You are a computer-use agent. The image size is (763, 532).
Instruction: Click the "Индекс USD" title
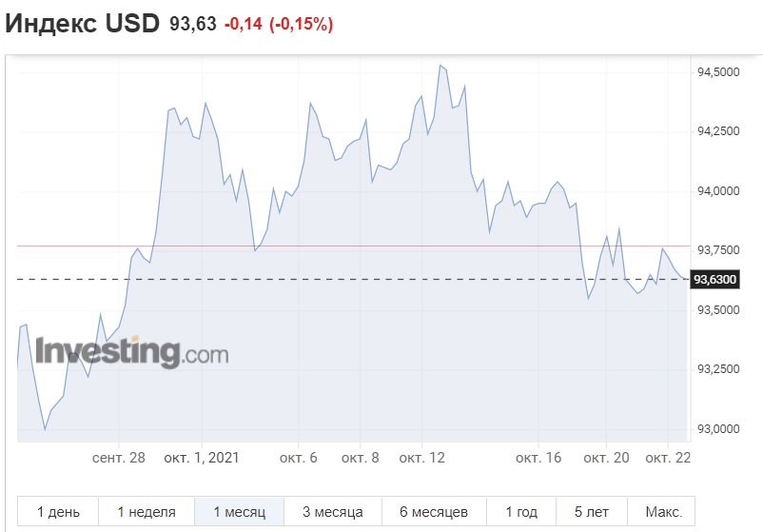83,25
